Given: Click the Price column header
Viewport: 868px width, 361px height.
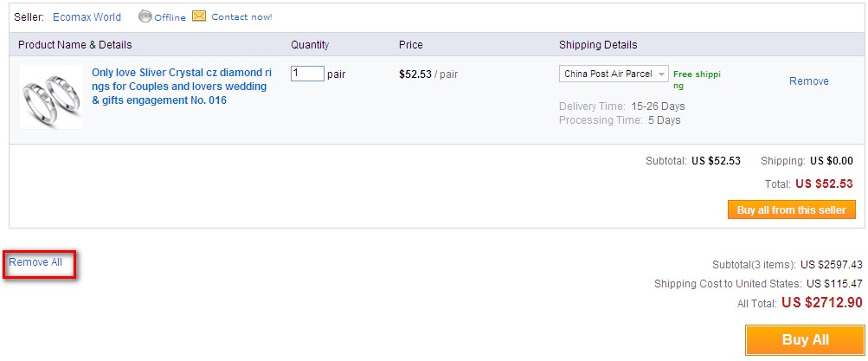Looking at the screenshot, I should click(410, 45).
